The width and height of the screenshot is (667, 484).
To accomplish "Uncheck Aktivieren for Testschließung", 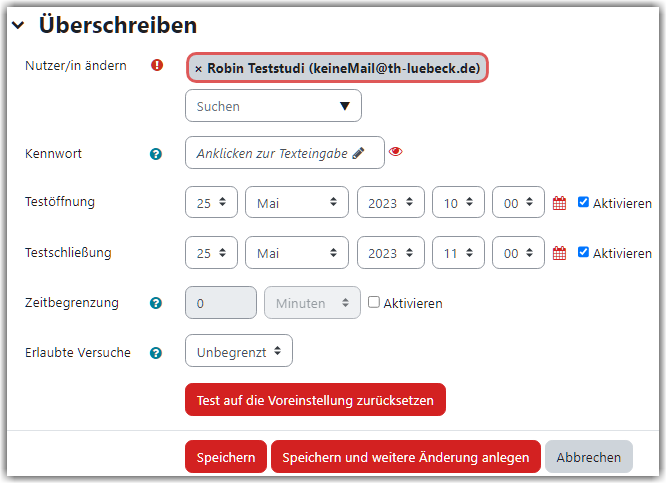I will pyautogui.click(x=583, y=252).
